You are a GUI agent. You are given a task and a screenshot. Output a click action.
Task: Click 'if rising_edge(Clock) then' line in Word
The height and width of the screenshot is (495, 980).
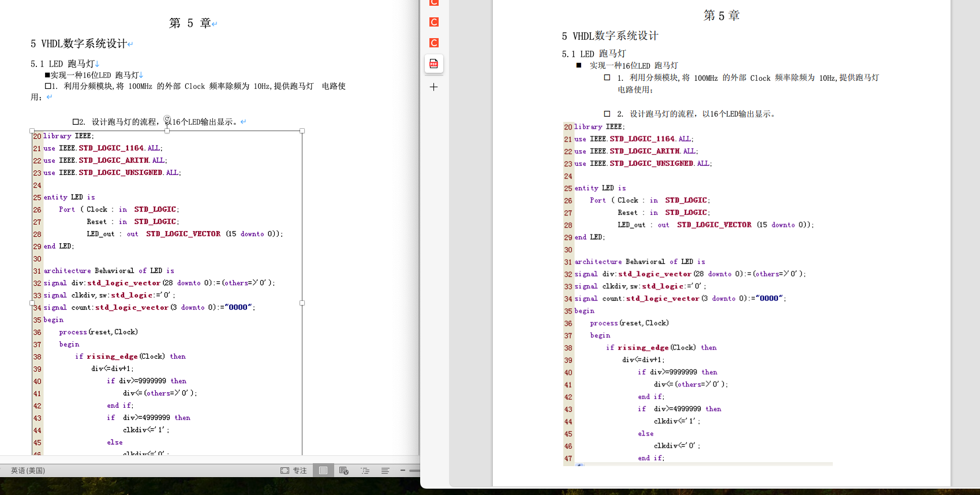coord(130,357)
